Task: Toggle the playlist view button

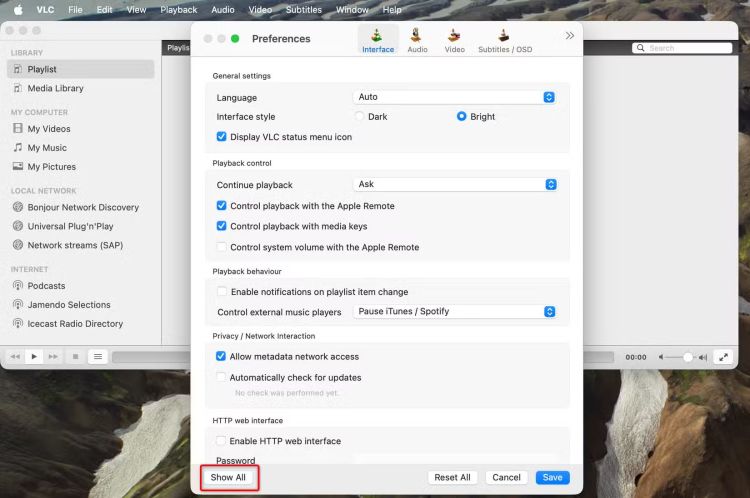Action: [97, 356]
